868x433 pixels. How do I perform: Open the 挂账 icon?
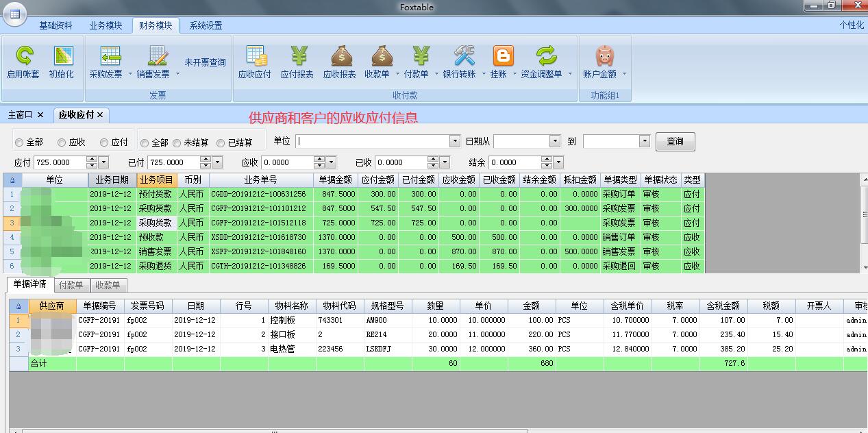(x=503, y=56)
